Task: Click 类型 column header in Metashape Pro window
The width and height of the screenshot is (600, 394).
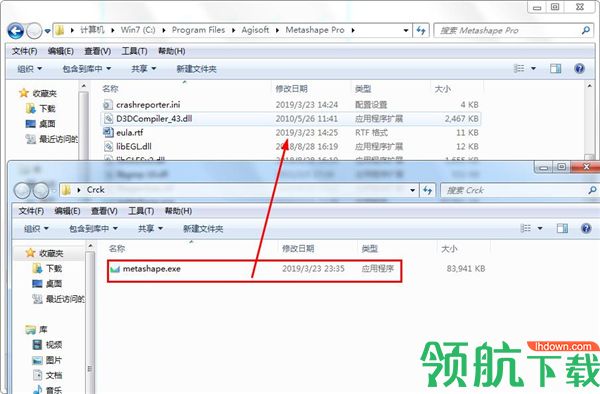Action: (363, 89)
